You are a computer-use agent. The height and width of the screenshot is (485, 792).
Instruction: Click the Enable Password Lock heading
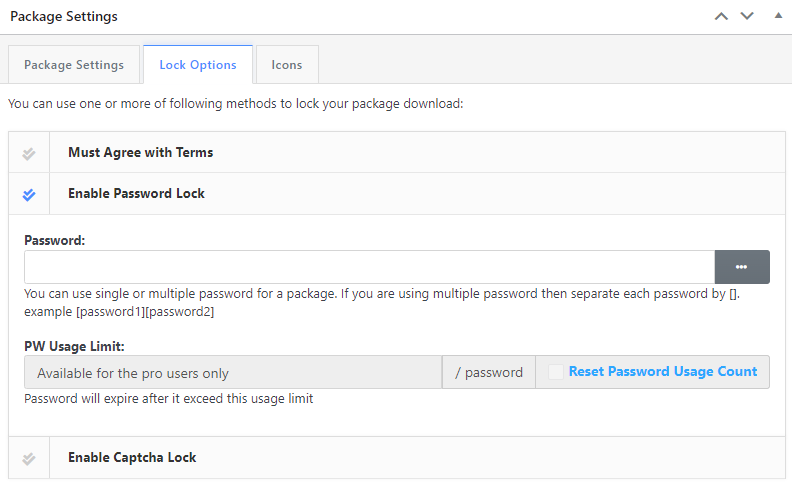point(136,194)
